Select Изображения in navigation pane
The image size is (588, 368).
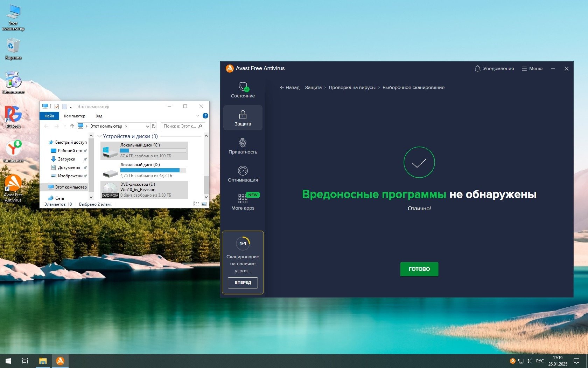(69, 176)
